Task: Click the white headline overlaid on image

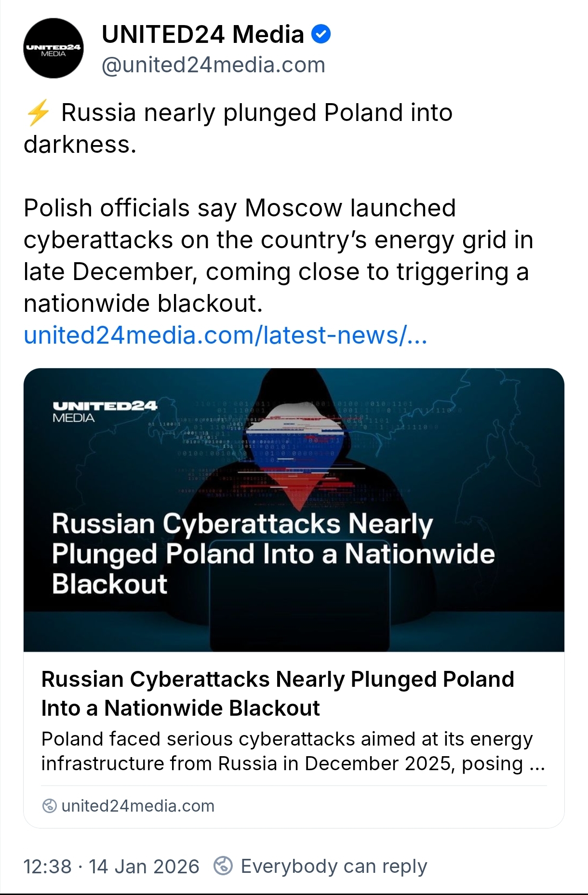Action: tap(272, 553)
